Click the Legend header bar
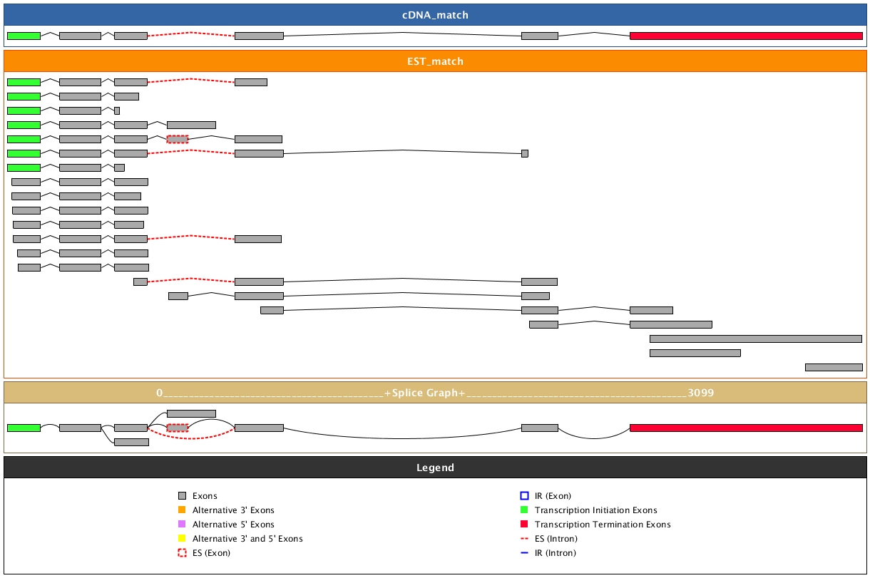870x588 pixels. coord(435,468)
